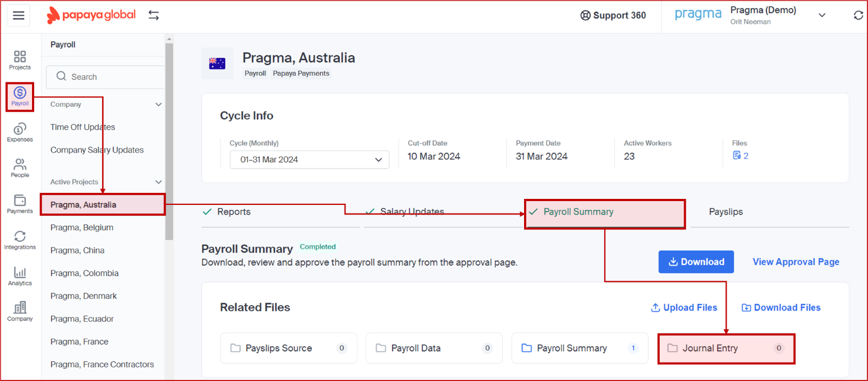Select Pragma, Denmark project

(84, 296)
